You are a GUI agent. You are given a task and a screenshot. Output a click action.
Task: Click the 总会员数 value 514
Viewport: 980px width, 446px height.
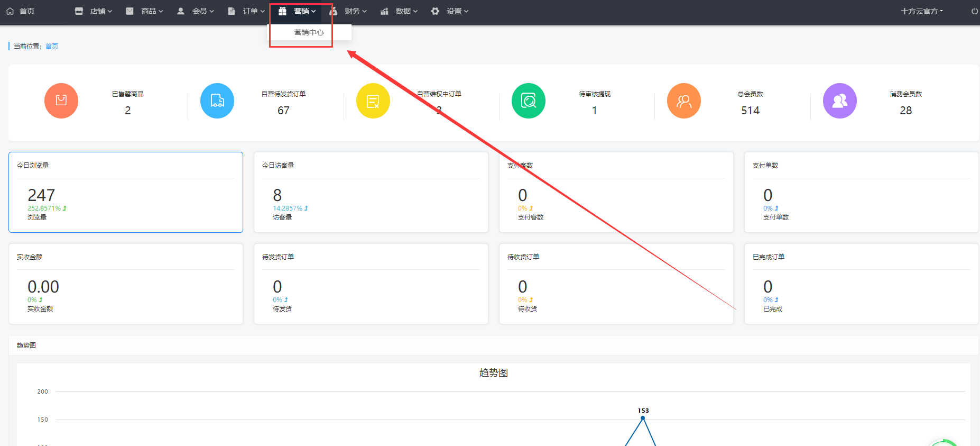click(750, 111)
